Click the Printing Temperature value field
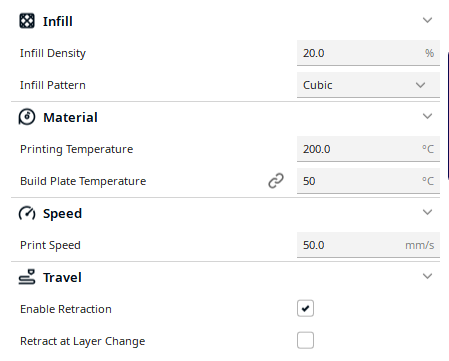449x361 pixels. click(368, 149)
